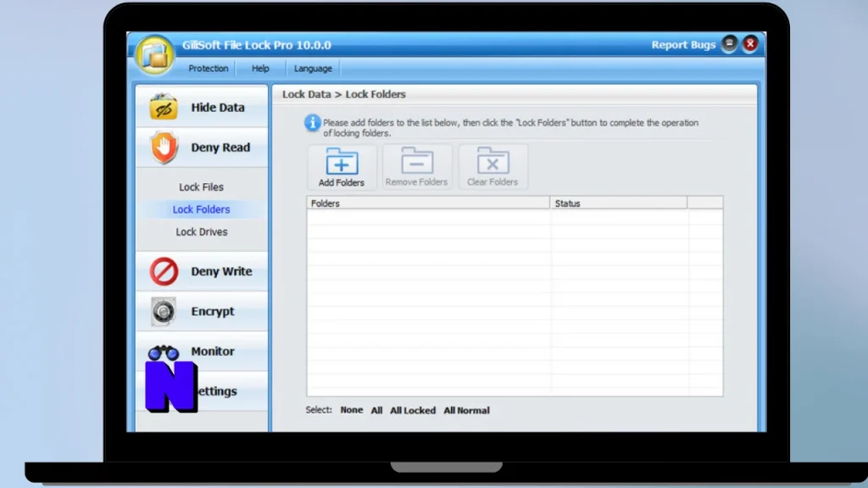The width and height of the screenshot is (868, 488).
Task: Sort by the Folders column header
Action: click(x=428, y=203)
